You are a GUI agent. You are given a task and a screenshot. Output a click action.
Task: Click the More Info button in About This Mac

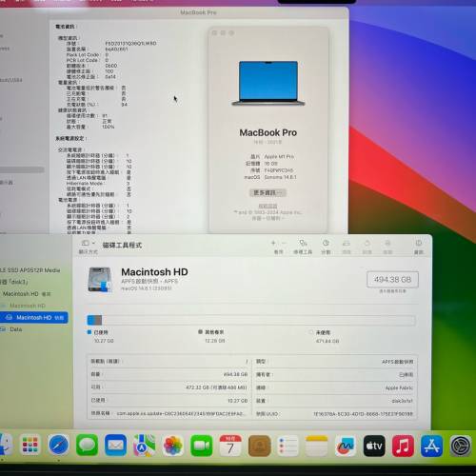point(268,192)
